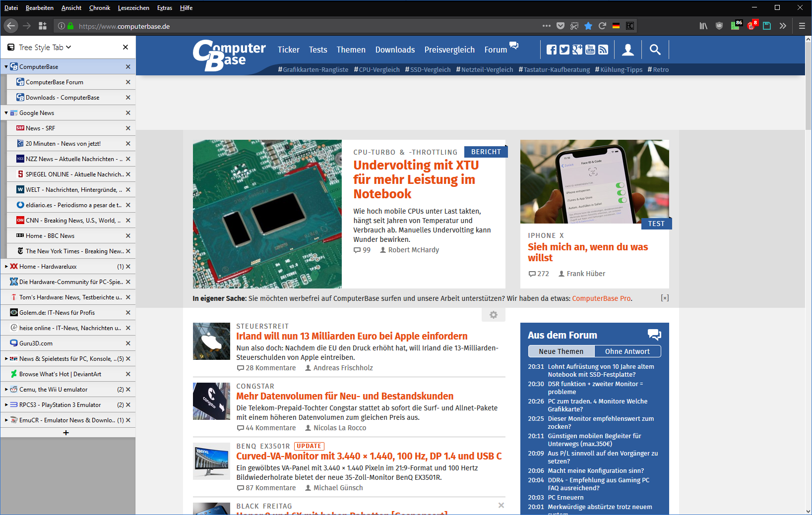Switch to SPIEGEL ONLINE tab
Image resolution: width=812 pixels, height=515 pixels.
tap(71, 174)
